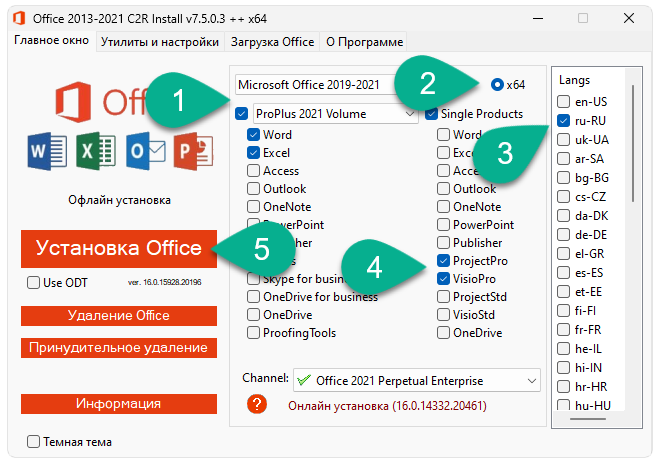
Task: Enable the Use ODT checkbox
Action: (34, 283)
